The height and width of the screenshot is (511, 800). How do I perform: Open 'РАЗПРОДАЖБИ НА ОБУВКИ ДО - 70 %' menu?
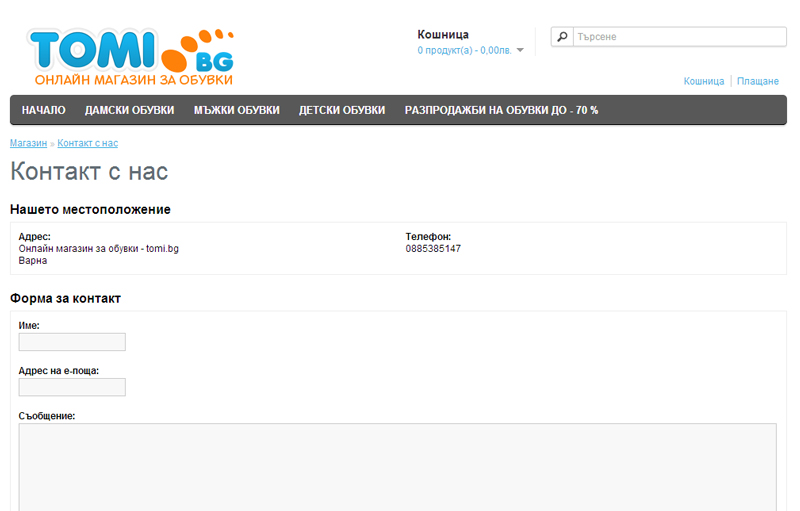(501, 110)
